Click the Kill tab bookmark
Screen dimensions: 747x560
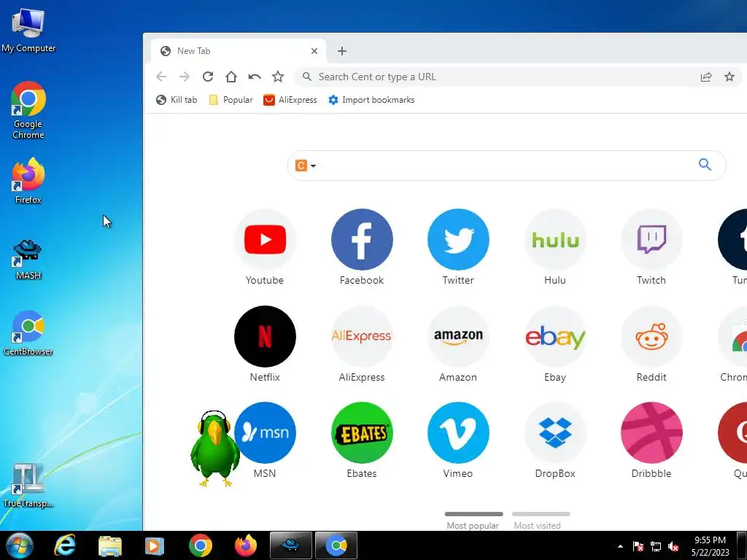click(x=177, y=100)
